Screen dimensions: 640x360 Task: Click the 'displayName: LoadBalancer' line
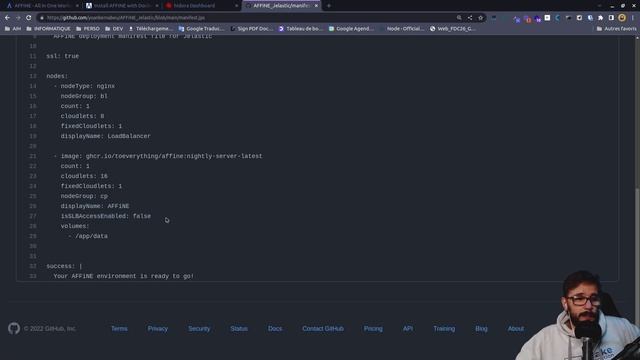click(x=105, y=136)
